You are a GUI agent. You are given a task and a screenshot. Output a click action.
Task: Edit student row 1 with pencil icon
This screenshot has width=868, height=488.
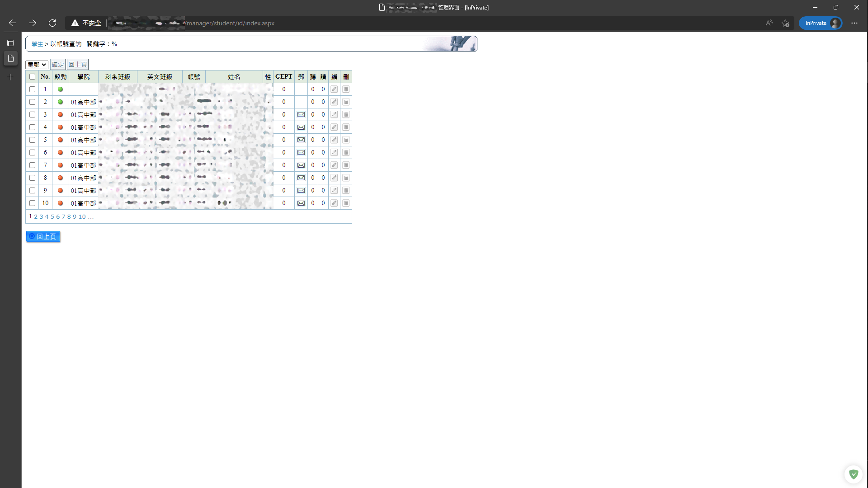click(x=334, y=89)
